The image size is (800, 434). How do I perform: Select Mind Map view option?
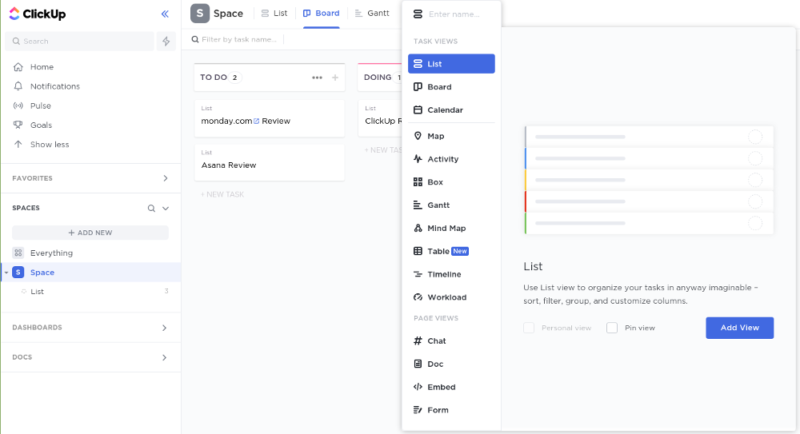click(x=452, y=228)
